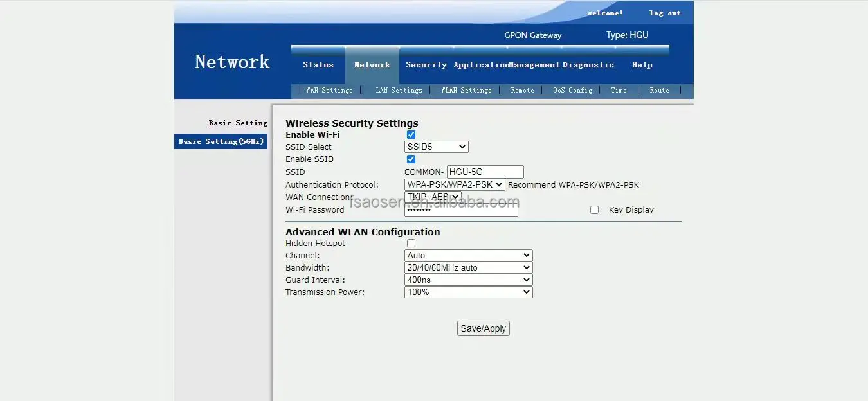Change the Transmission Power dropdown
The width and height of the screenshot is (868, 401).
468,292
